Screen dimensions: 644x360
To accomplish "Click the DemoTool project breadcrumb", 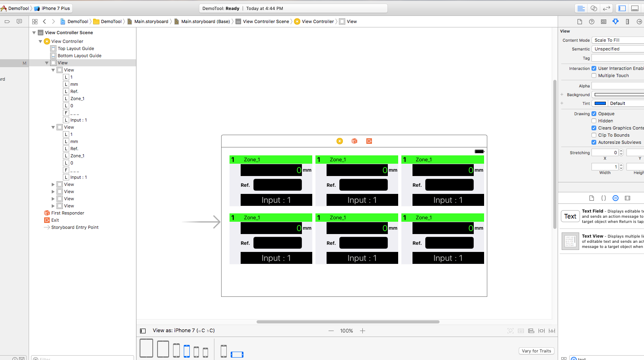I will 74,21.
